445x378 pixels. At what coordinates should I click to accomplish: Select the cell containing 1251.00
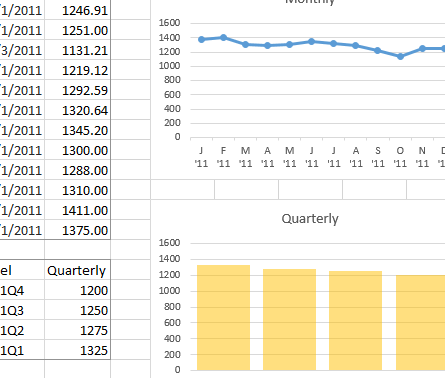[77, 30]
